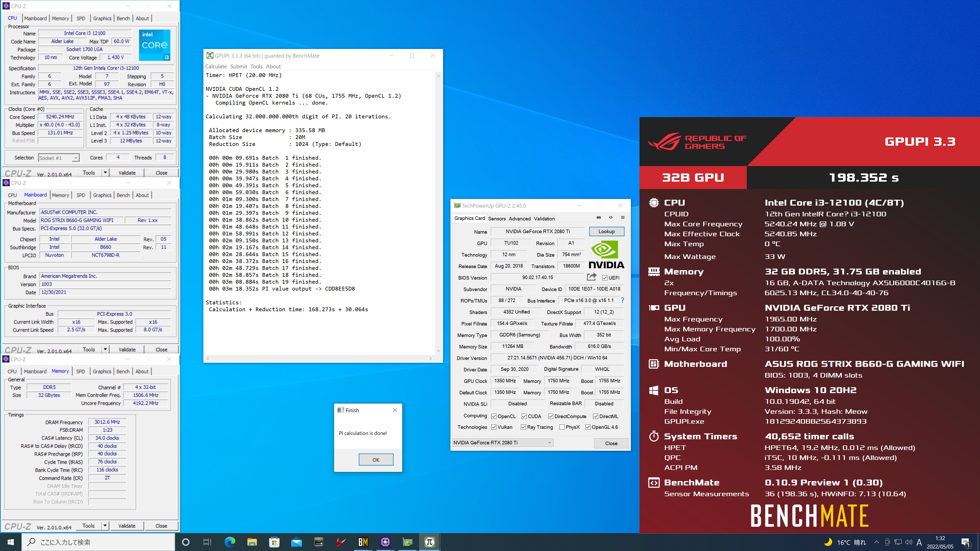Toggle the Ray Tracing checkbox
The width and height of the screenshot is (980, 551).
point(523,427)
